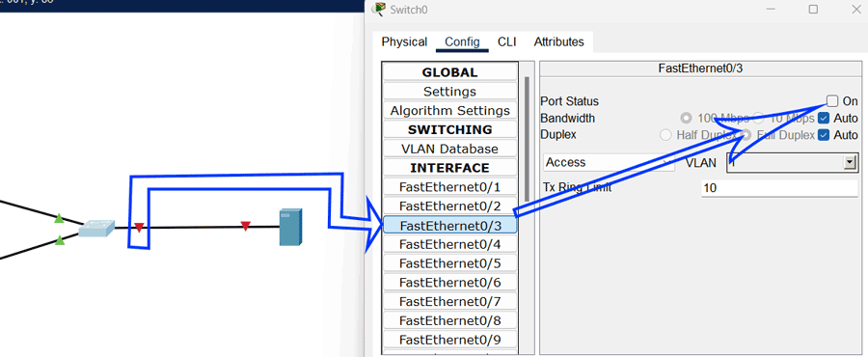
Task: Click the Tx Ring Limit input field
Action: point(779,188)
